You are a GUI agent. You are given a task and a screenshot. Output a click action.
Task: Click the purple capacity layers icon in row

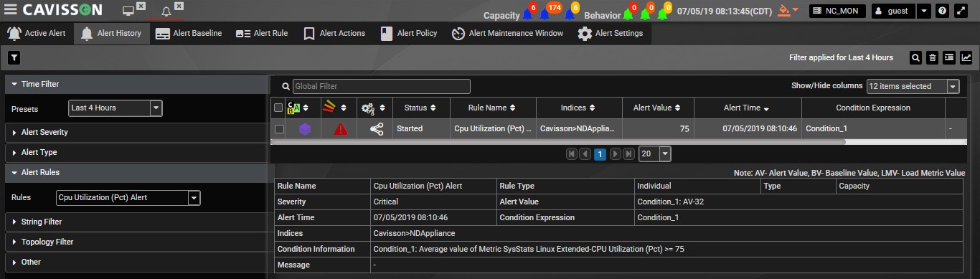[305, 129]
